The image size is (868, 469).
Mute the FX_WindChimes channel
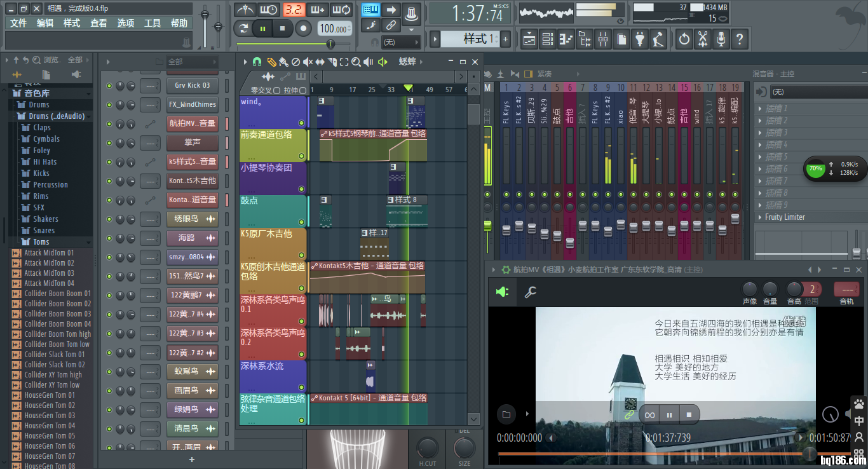pyautogui.click(x=109, y=105)
